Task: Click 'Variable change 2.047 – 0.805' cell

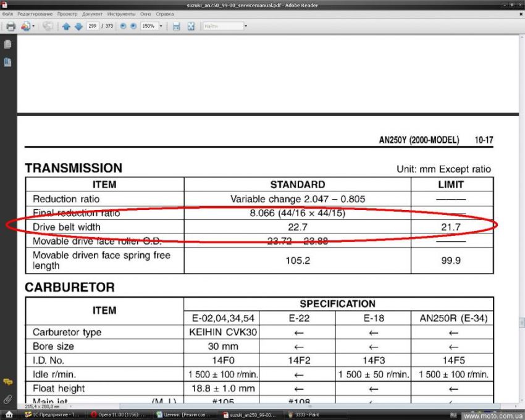Action: coord(298,199)
